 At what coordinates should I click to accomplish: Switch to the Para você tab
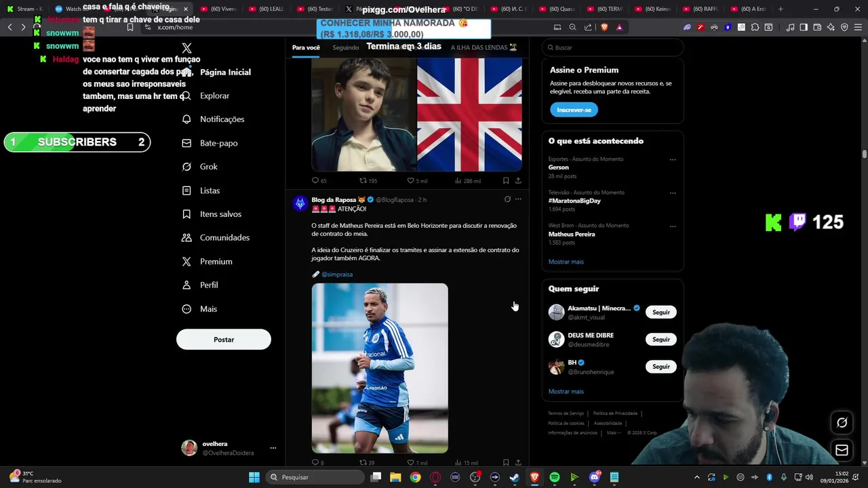coord(306,47)
